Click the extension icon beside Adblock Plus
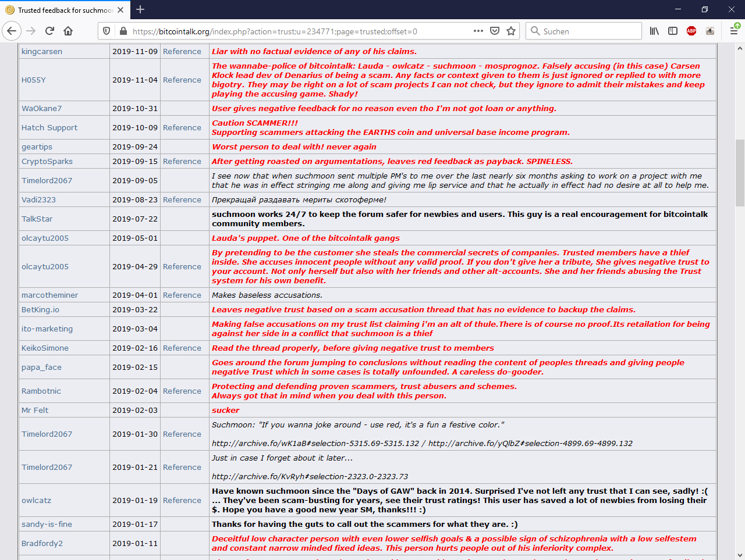This screenshot has height=560, width=745. [x=710, y=31]
